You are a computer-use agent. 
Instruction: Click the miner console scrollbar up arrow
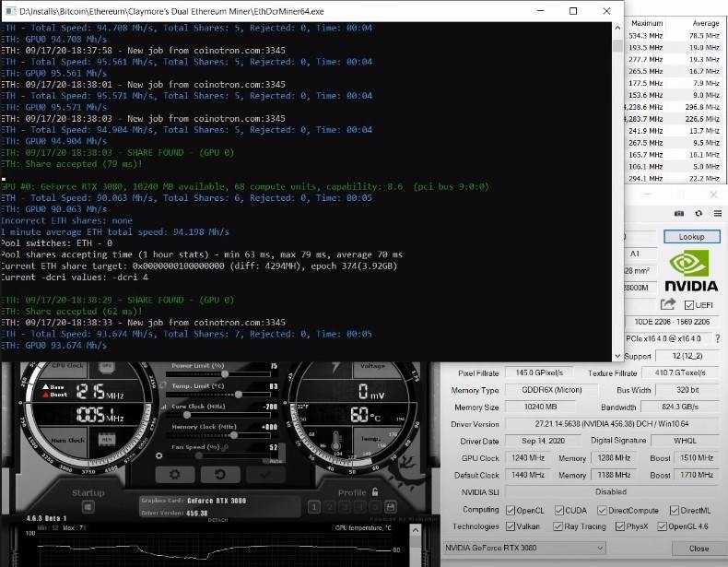pyautogui.click(x=617, y=28)
